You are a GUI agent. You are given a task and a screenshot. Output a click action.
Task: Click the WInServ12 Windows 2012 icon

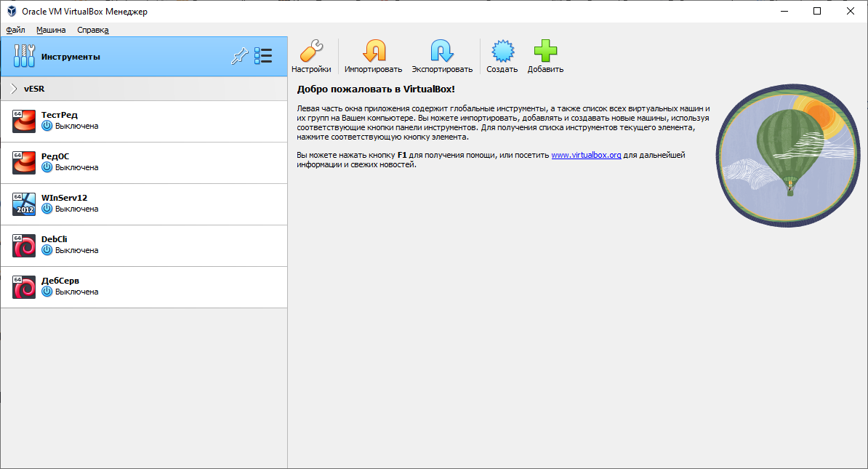tap(24, 204)
